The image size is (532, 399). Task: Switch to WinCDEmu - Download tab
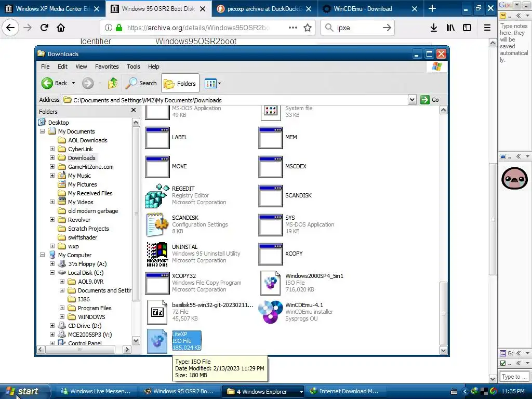369,9
